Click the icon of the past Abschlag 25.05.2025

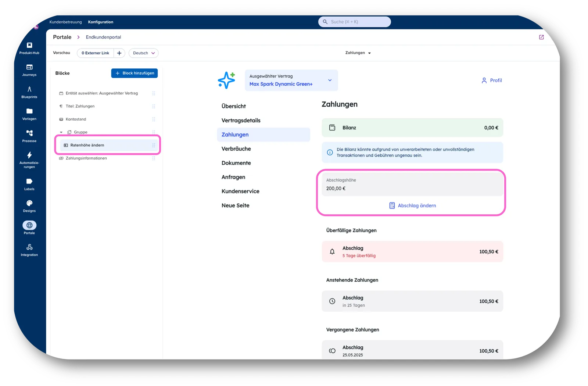coord(332,351)
